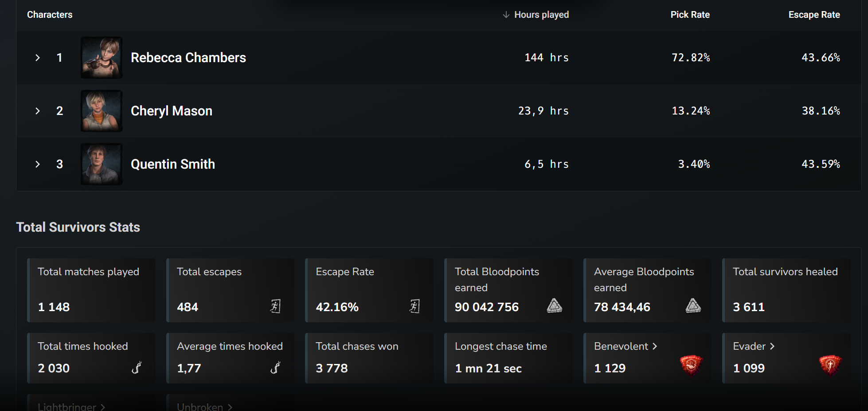Click Quentin Smith character portrait

click(x=102, y=164)
